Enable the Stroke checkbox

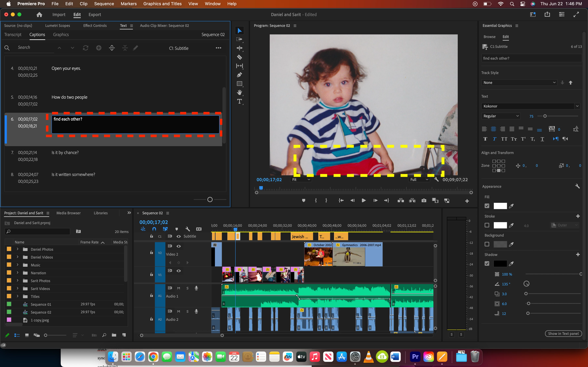click(x=487, y=225)
